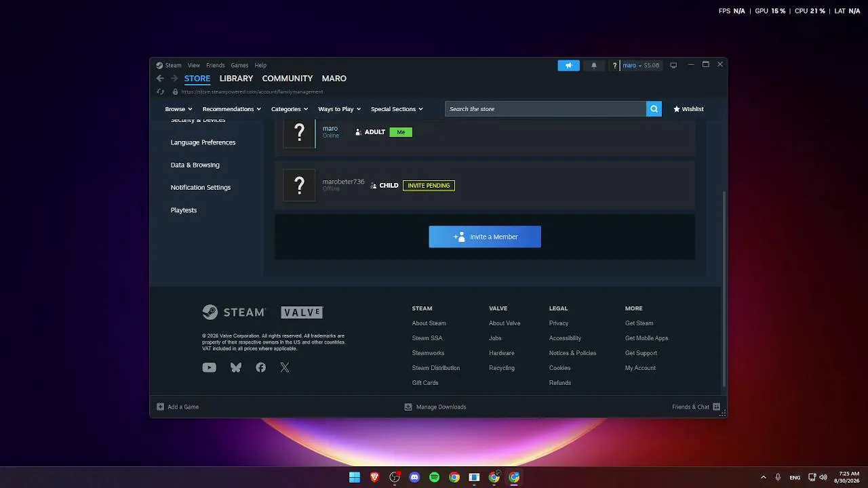Open the Games menu
The height and width of the screenshot is (488, 868).
239,66
